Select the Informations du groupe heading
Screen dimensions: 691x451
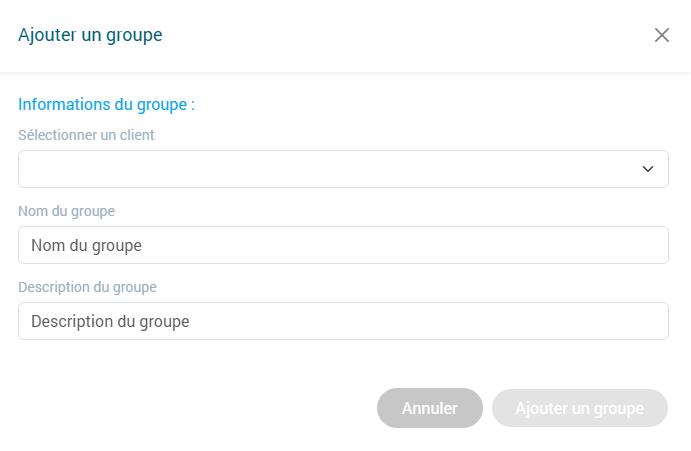(106, 103)
